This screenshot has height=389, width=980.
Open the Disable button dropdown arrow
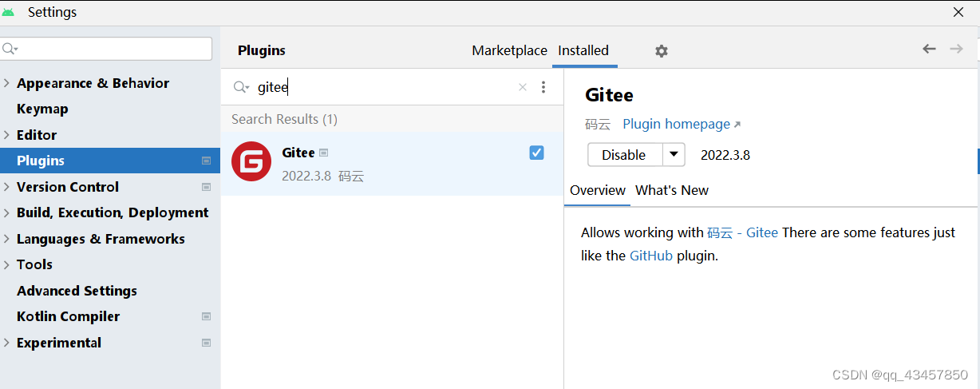674,155
